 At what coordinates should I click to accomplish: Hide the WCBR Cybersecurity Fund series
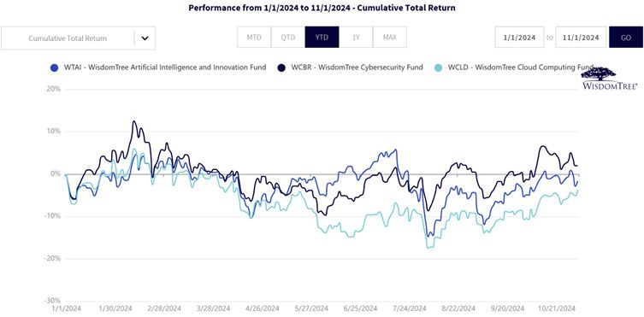click(x=357, y=68)
